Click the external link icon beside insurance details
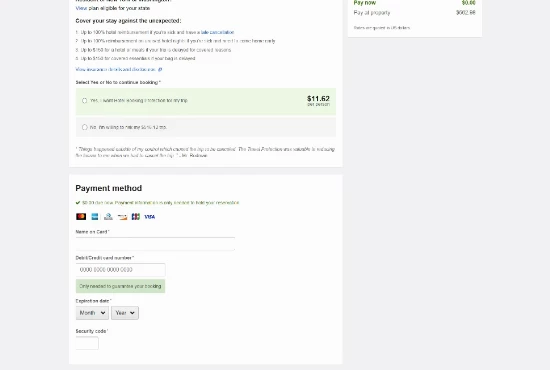 point(160,69)
